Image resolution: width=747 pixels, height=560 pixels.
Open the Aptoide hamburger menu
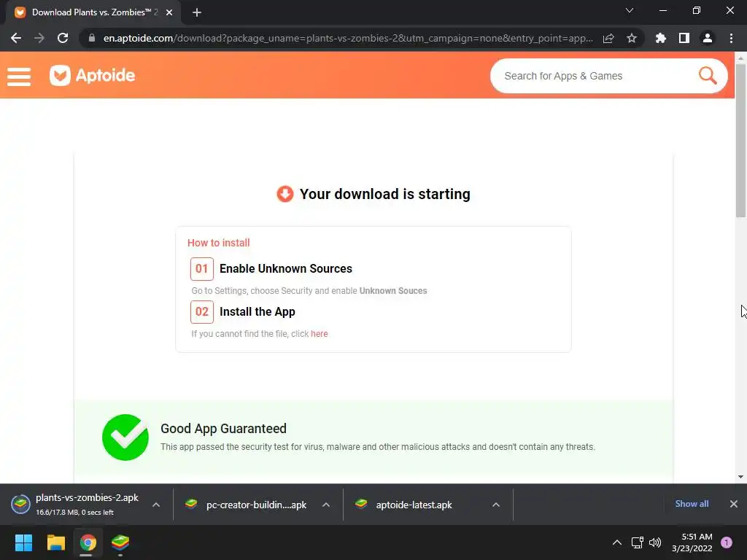19,76
